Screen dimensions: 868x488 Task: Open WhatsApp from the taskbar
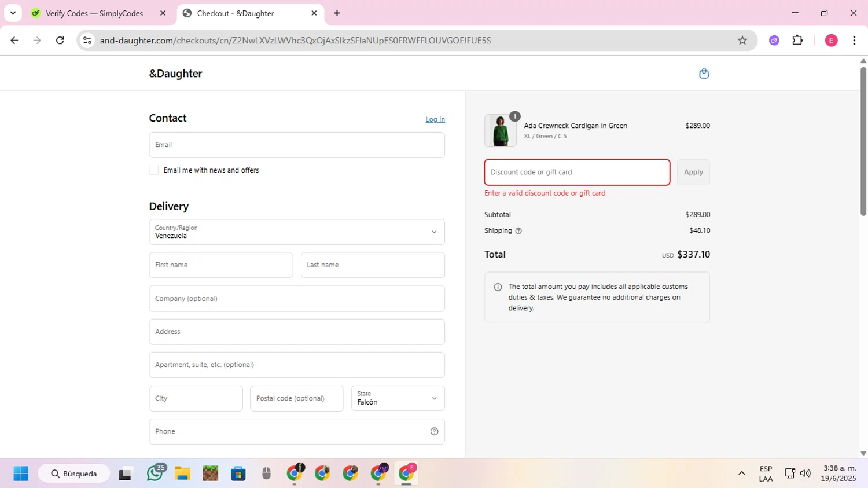tap(155, 474)
